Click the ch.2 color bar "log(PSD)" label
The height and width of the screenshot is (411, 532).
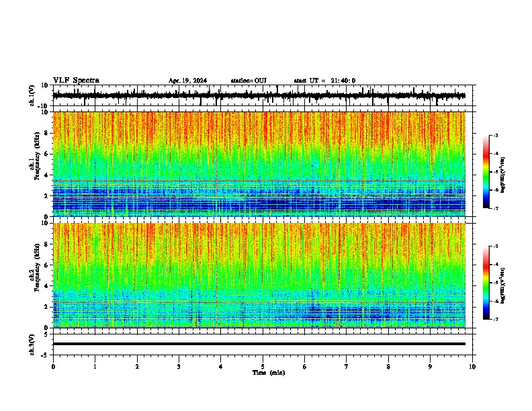coord(503,285)
